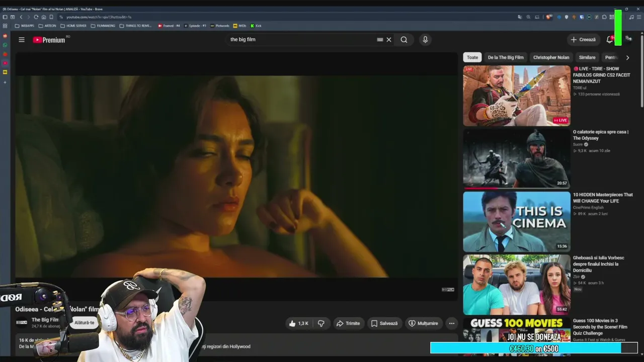644x362 pixels.
Task: Clear the search box text
Action: point(389,40)
